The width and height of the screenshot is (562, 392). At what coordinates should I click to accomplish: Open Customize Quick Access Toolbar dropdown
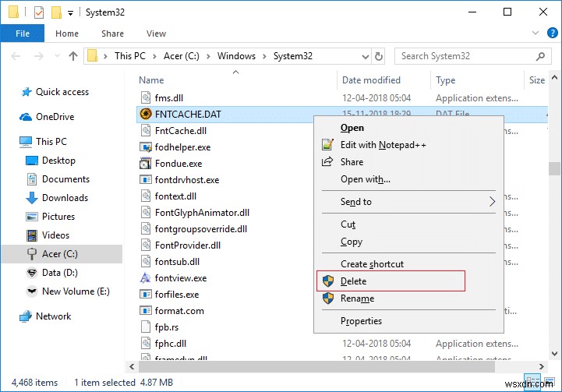(70, 12)
